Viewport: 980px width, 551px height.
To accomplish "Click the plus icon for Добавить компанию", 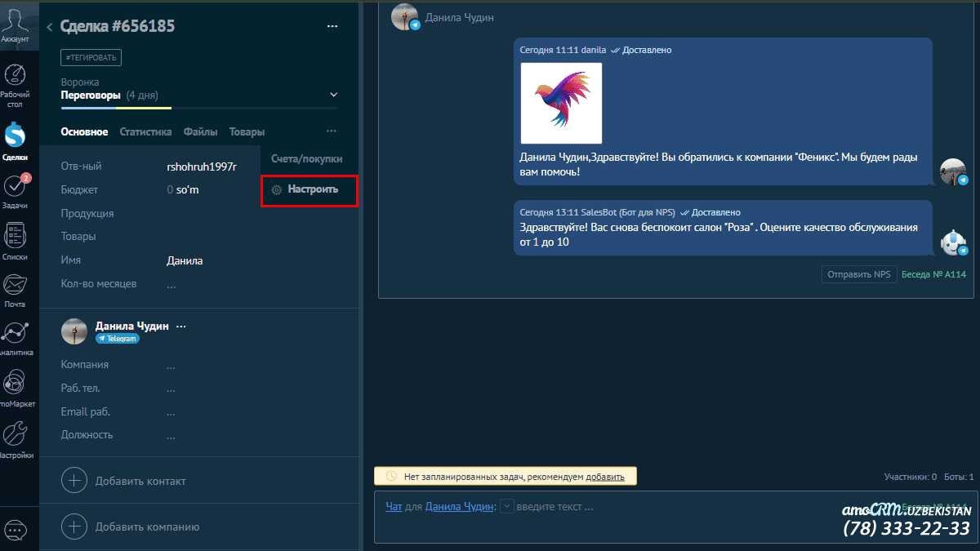I will [74, 527].
